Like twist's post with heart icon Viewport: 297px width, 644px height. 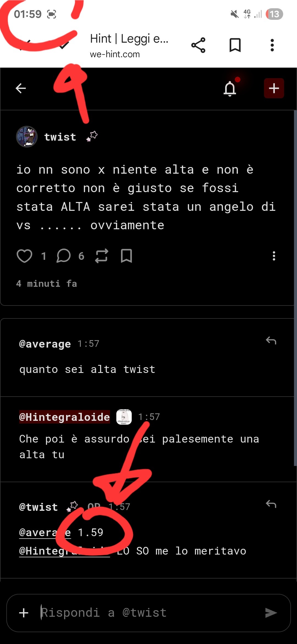tap(24, 256)
